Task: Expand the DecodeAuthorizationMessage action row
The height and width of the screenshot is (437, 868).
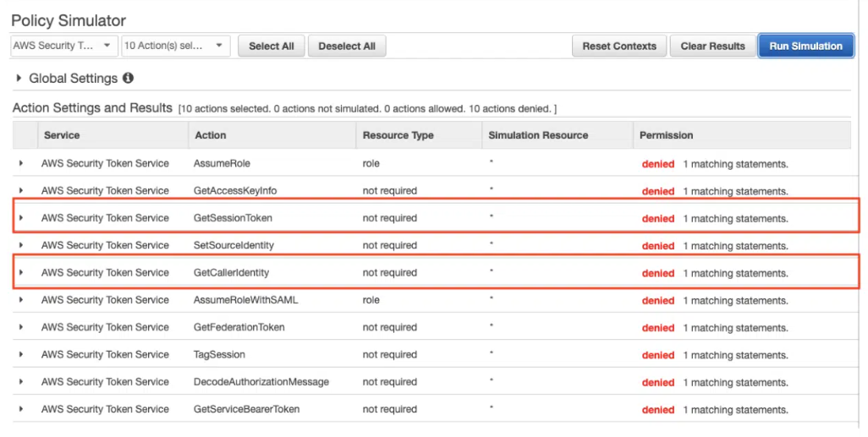Action: (21, 382)
